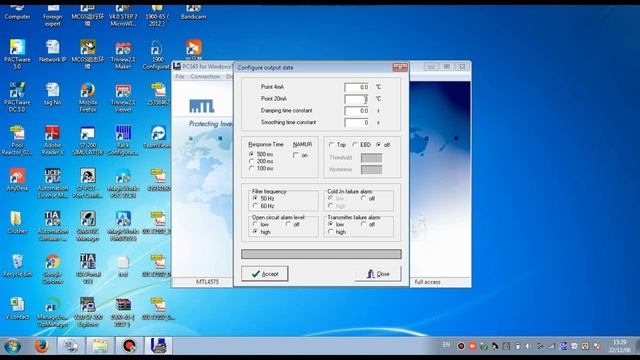Select off option beside EBD
Viewport: 640px width, 360px height.
[x=379, y=144]
